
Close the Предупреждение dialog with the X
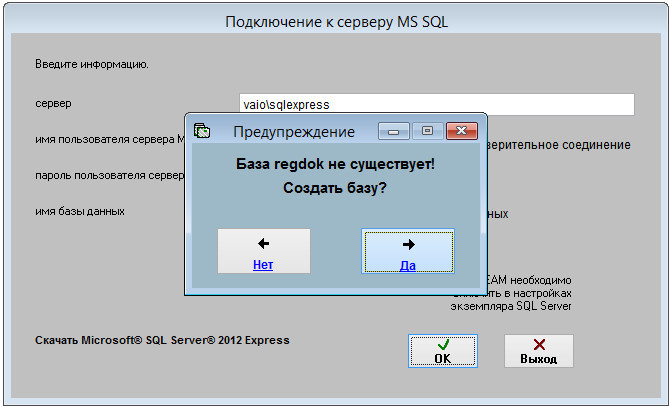pyautogui.click(x=462, y=131)
